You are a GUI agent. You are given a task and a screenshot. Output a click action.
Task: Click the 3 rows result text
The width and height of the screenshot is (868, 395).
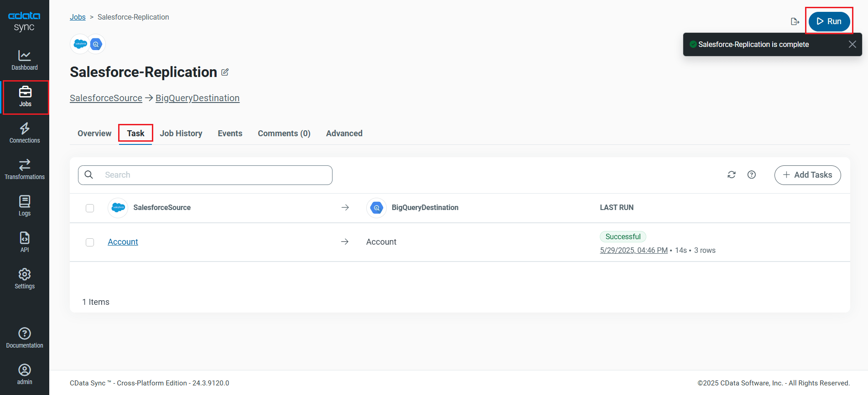(705, 250)
